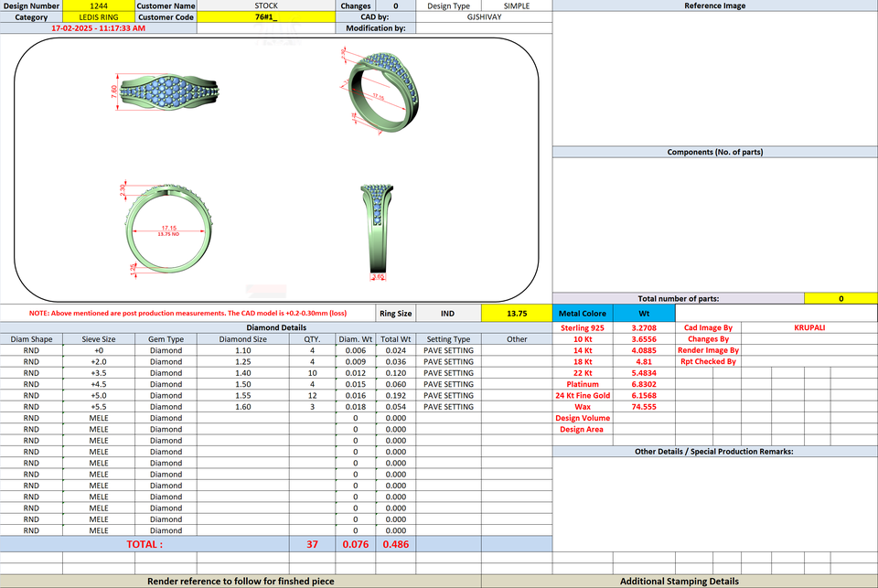Select the Total number of parts yellow value cell
The height and width of the screenshot is (588, 878).
(x=841, y=298)
